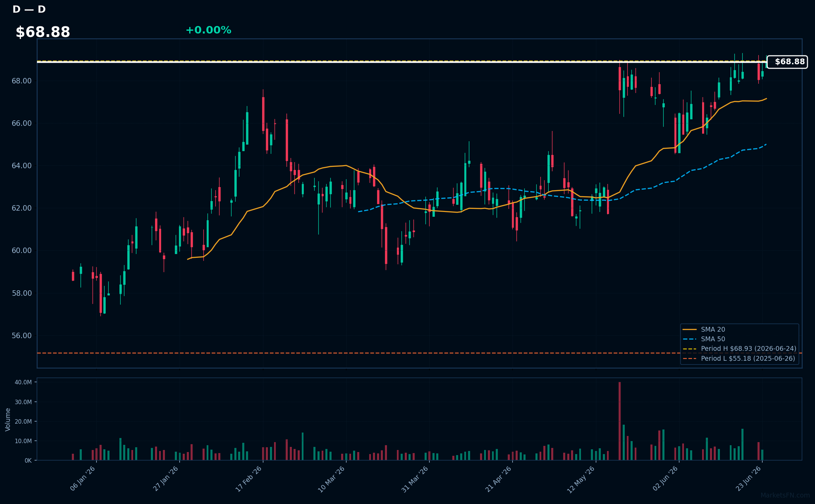Click the 64.00 price axis label
The width and height of the screenshot is (815, 504).
[22, 166]
